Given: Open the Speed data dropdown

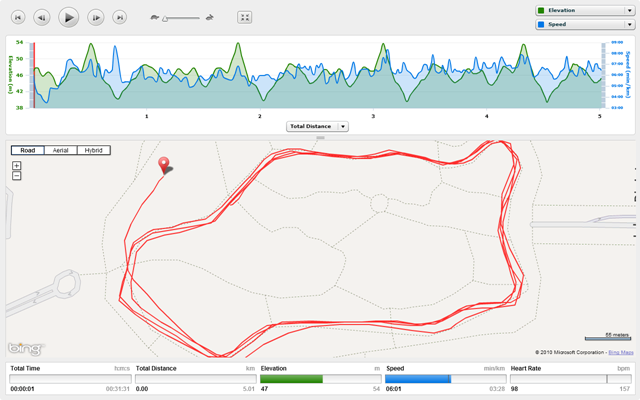Looking at the screenshot, I should [x=585, y=24].
